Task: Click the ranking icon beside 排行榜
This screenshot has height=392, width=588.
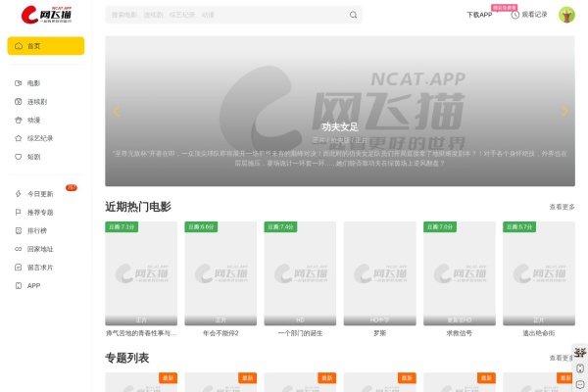Action: pos(18,230)
